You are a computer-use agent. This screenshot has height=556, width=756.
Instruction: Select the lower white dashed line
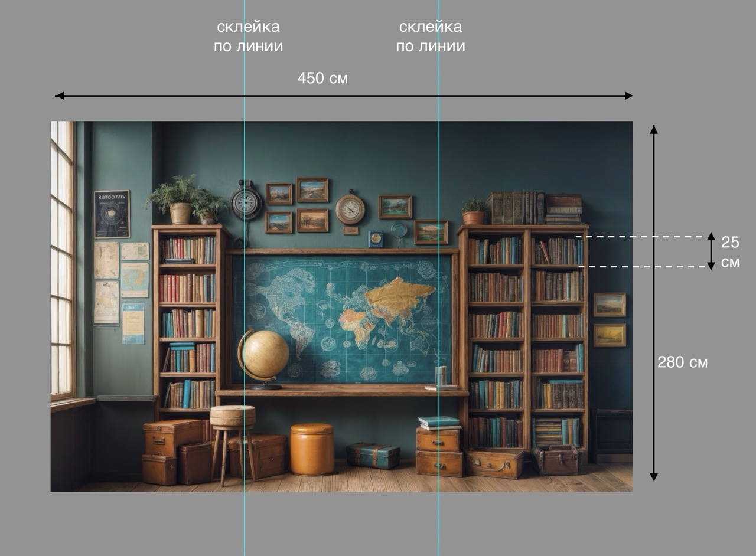point(641,267)
